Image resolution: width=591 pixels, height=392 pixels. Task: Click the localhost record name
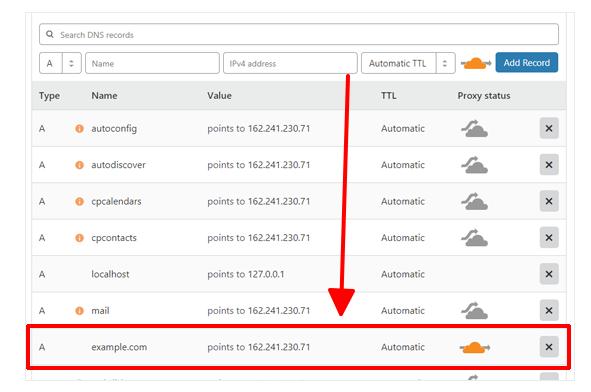click(110, 274)
